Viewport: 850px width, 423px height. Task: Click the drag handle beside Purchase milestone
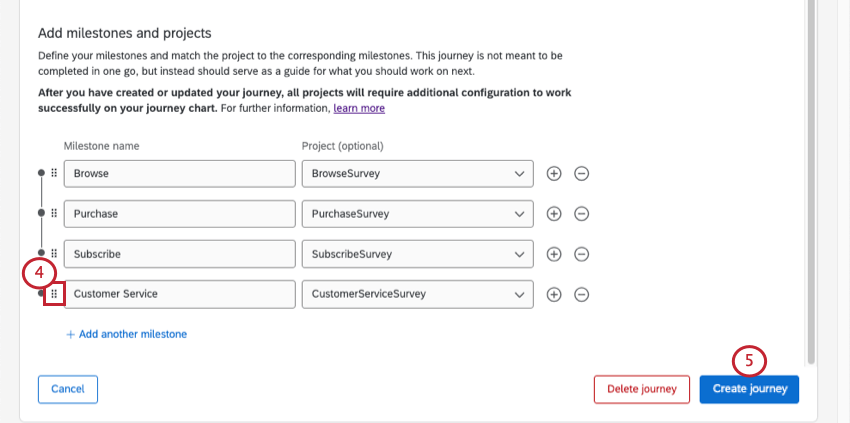54,214
